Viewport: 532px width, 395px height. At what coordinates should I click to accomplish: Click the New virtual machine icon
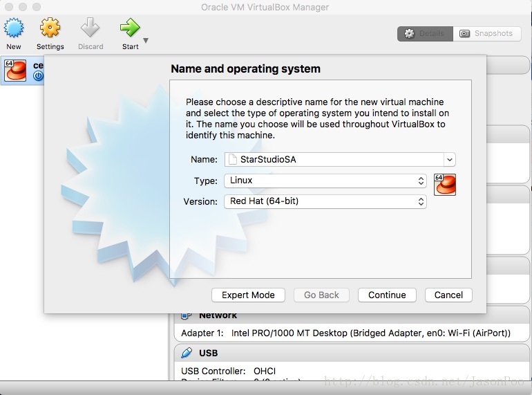click(x=14, y=28)
